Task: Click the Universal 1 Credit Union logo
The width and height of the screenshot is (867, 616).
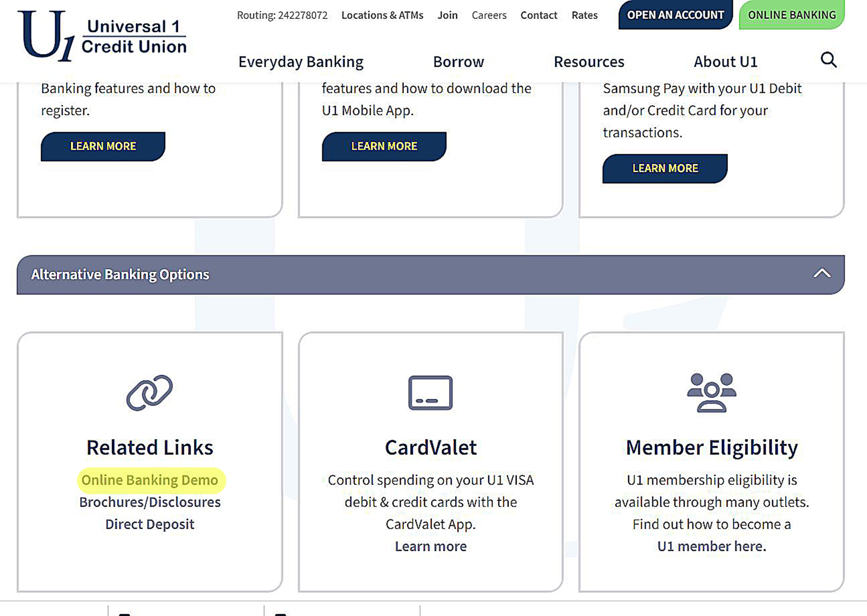Action: 102,36
